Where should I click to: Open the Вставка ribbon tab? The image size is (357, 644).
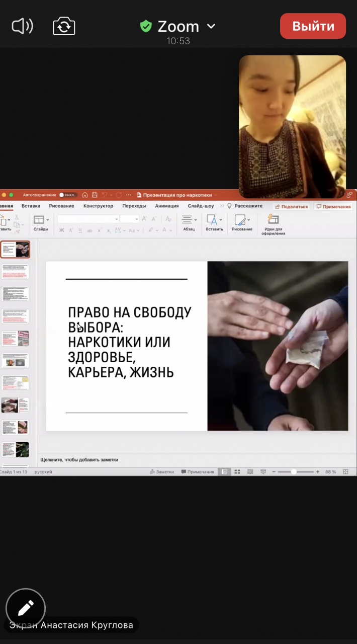pyautogui.click(x=31, y=206)
